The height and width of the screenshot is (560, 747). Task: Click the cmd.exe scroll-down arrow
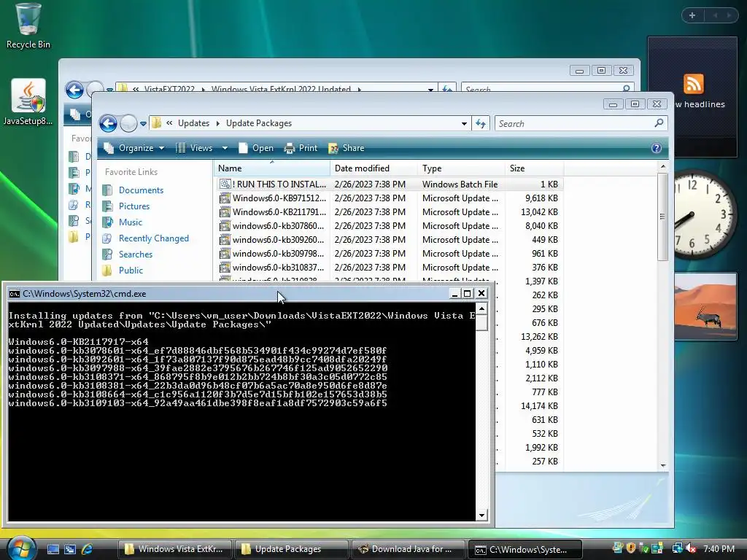481,516
